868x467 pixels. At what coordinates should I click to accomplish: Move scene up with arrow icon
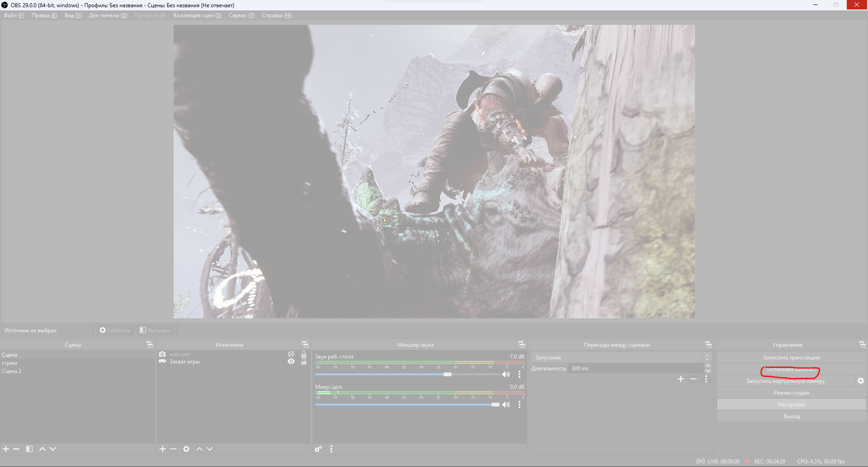click(42, 449)
